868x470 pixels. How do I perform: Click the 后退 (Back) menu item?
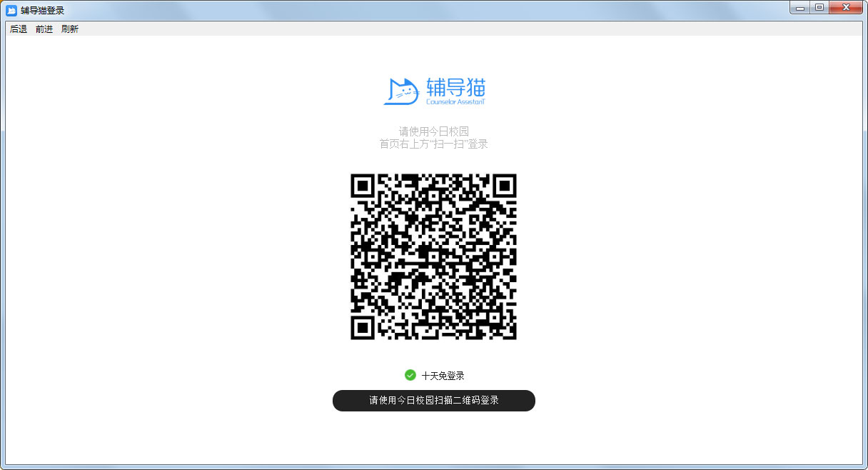pos(19,29)
